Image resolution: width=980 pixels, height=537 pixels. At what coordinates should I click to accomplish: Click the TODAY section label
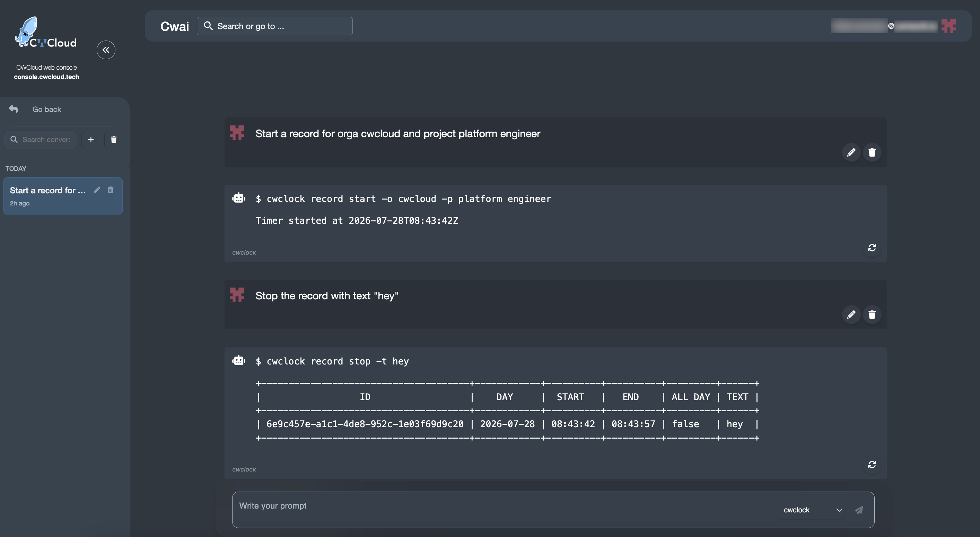coord(16,168)
